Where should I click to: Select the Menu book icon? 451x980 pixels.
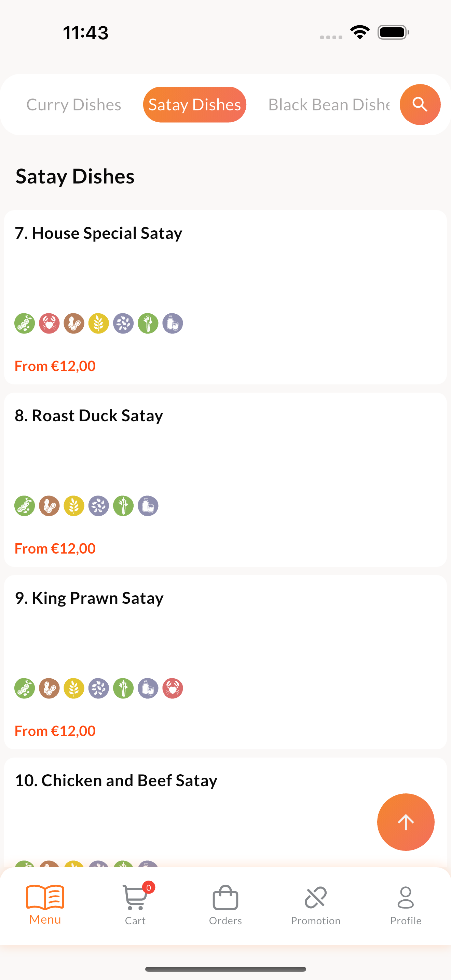pyautogui.click(x=45, y=897)
